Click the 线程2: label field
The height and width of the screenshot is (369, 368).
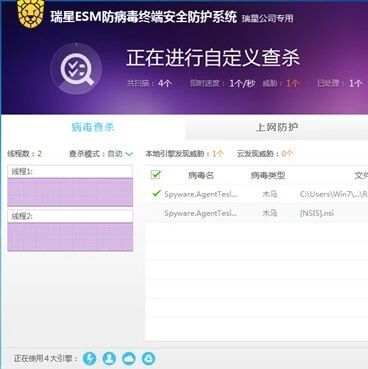tap(70, 216)
